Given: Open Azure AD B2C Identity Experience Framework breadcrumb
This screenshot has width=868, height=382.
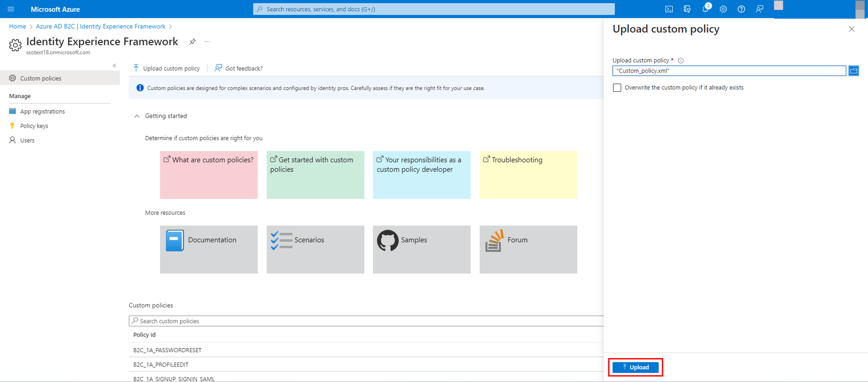Looking at the screenshot, I should [x=101, y=26].
